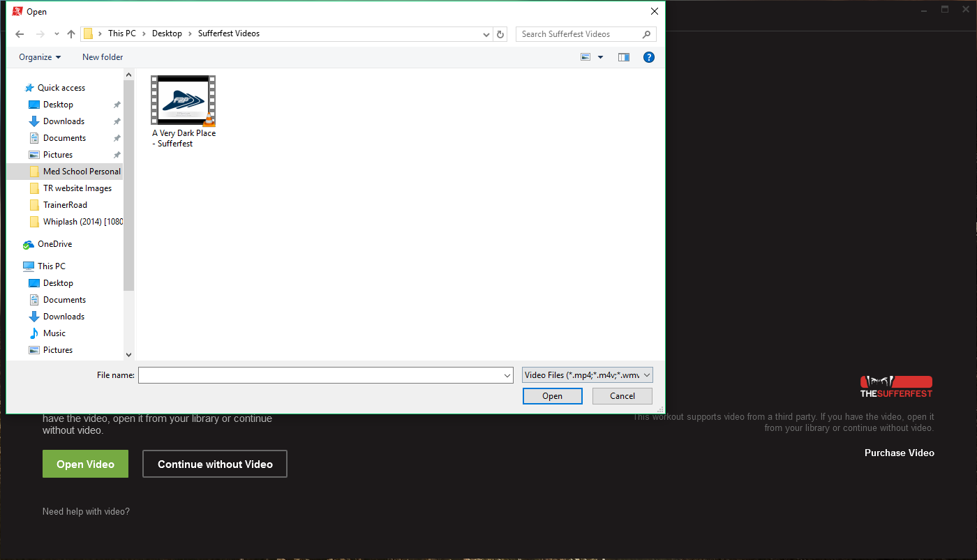This screenshot has width=977, height=560.
Task: Select Pictures under This PC
Action: (58, 350)
